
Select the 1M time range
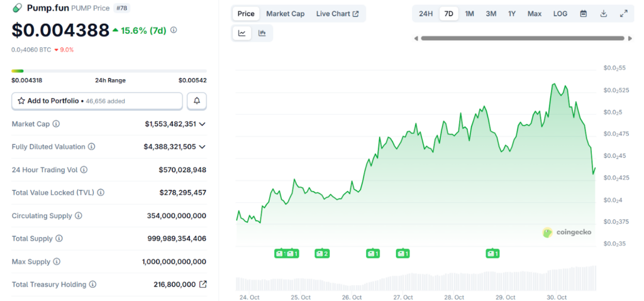tap(469, 14)
